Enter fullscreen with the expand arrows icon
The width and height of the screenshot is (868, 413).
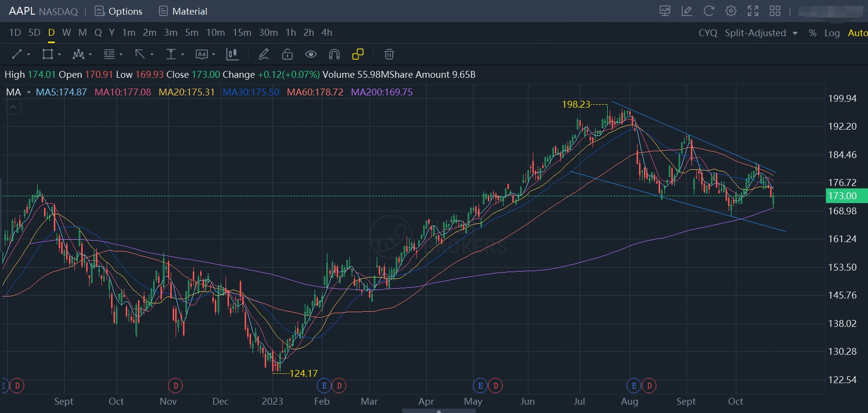[x=753, y=11]
